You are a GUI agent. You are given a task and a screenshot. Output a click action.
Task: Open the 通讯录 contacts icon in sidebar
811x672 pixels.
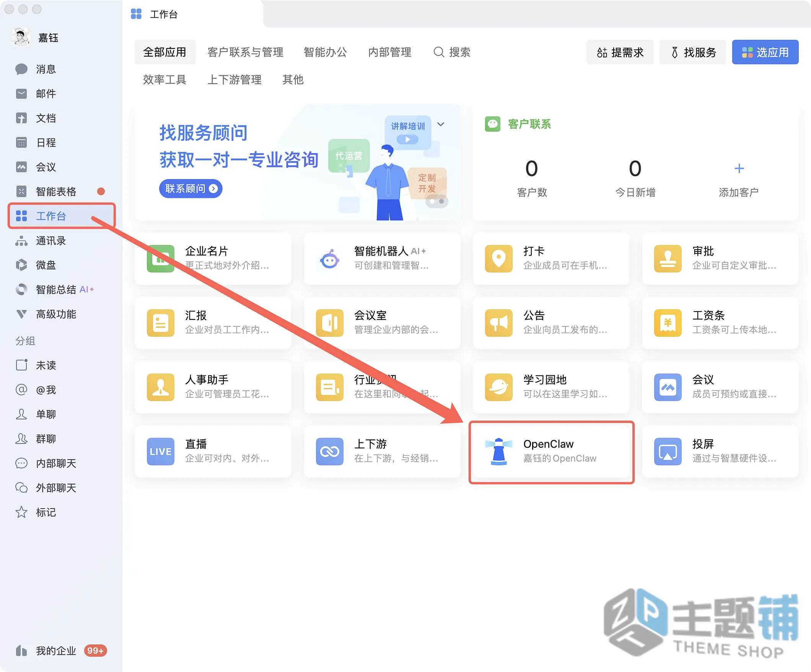coord(21,240)
